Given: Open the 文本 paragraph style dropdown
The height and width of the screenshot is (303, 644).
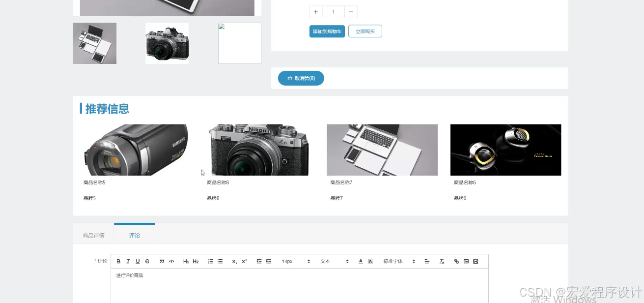Looking at the screenshot, I should coord(335,261).
